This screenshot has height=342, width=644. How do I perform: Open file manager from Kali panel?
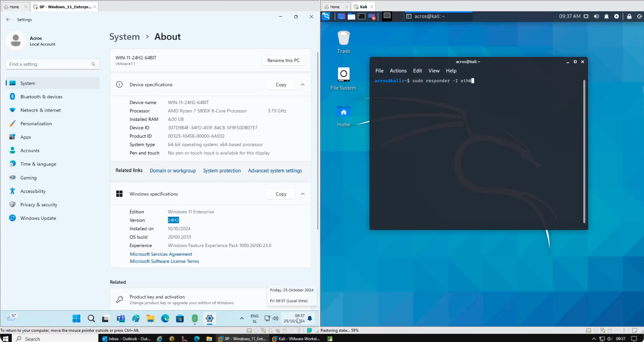point(351,16)
